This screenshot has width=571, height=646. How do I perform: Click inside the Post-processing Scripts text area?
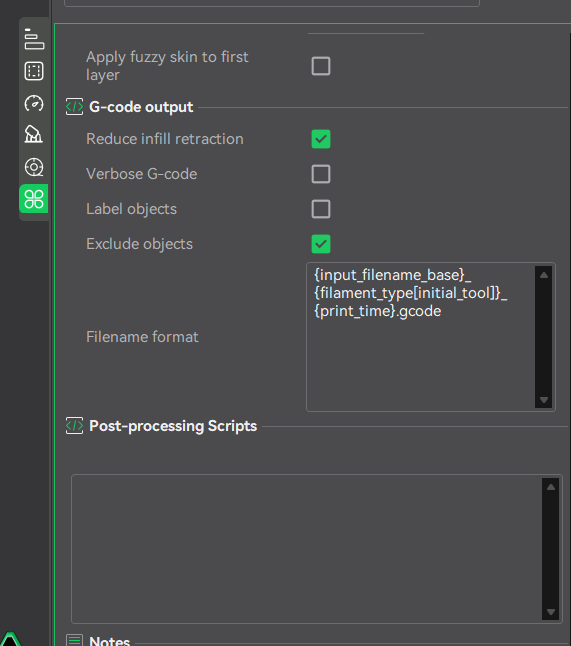coord(307,549)
